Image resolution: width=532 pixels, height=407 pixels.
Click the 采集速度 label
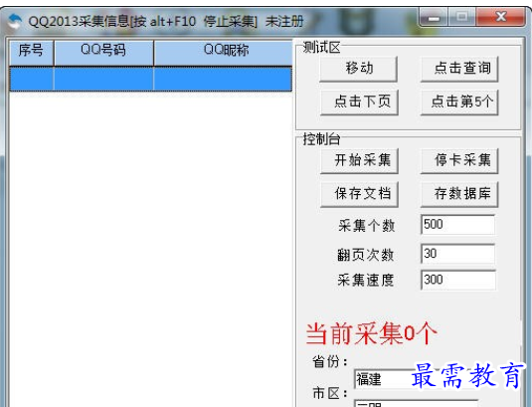(366, 281)
